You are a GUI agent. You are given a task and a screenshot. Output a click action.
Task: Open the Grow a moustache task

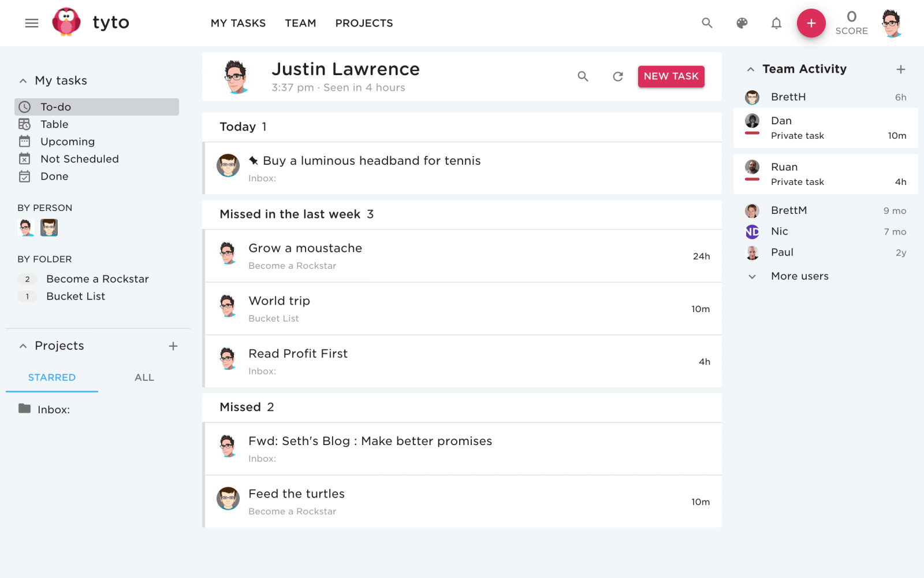click(305, 249)
